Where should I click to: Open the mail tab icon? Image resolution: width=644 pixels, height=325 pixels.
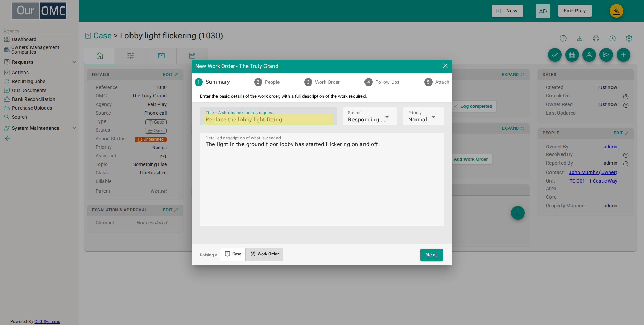coord(161,56)
